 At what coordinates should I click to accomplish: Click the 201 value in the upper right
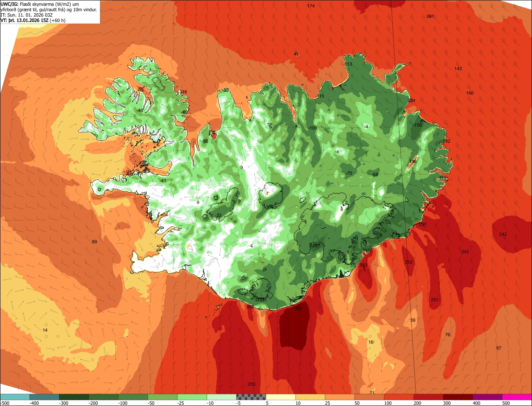pos(430,16)
